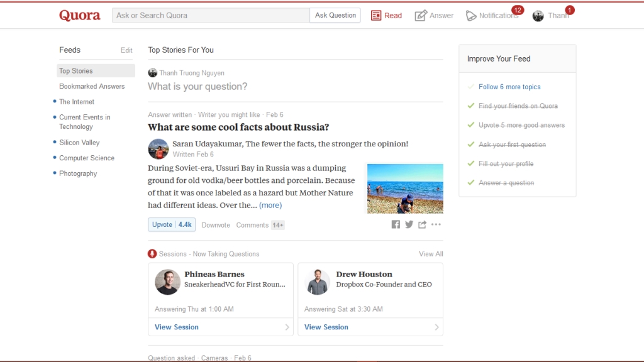The width and height of the screenshot is (644, 362).
Task: Click View Session for Phineas Barnes
Action: [x=177, y=327]
